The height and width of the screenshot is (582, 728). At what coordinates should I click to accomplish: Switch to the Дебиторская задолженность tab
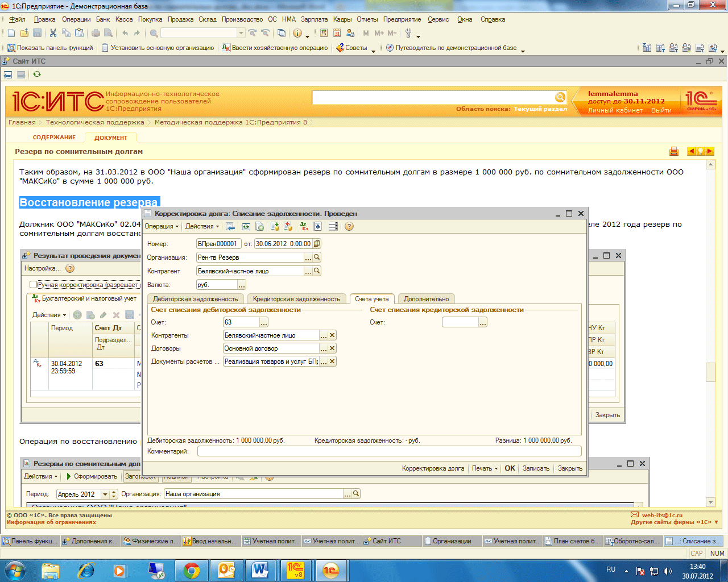(195, 299)
